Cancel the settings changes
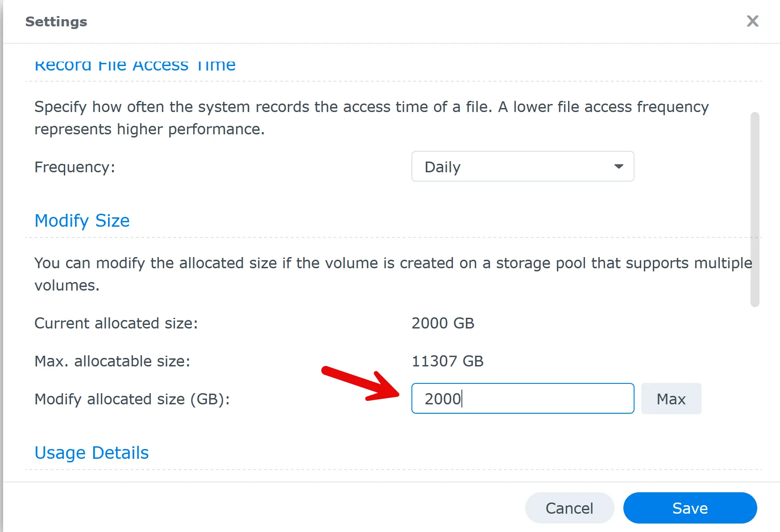Image resolution: width=780 pixels, height=532 pixels. [x=569, y=508]
